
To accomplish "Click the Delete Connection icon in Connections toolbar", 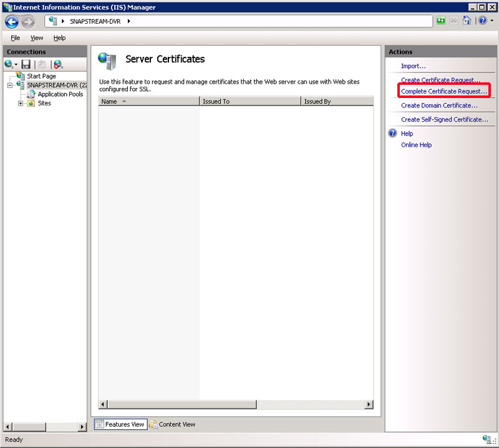I will click(x=58, y=64).
